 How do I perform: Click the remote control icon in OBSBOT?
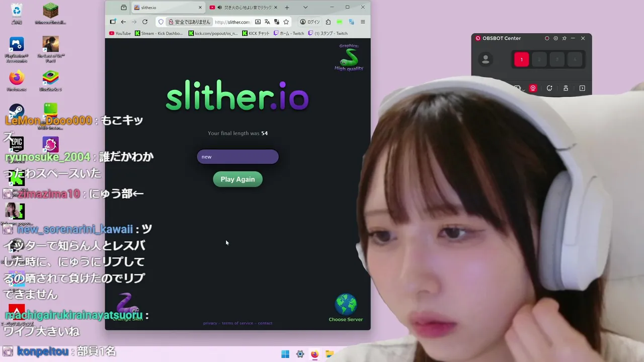point(566,88)
